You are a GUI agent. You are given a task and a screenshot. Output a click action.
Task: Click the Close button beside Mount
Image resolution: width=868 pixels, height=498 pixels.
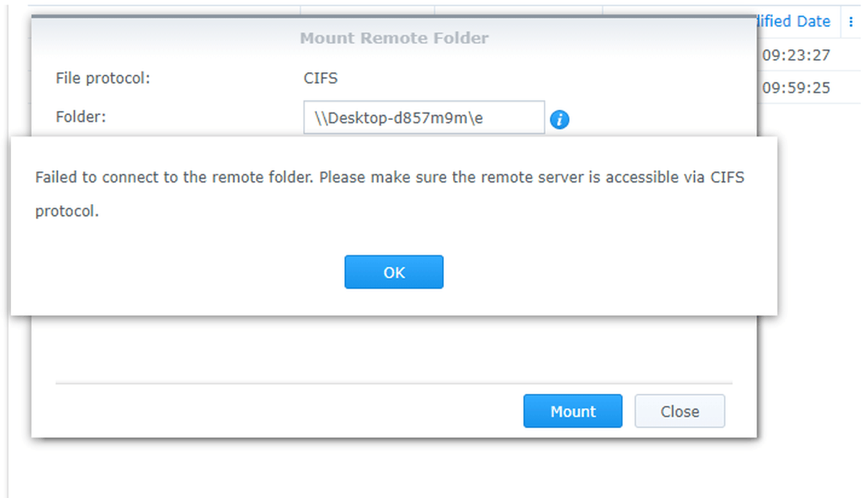coord(679,411)
